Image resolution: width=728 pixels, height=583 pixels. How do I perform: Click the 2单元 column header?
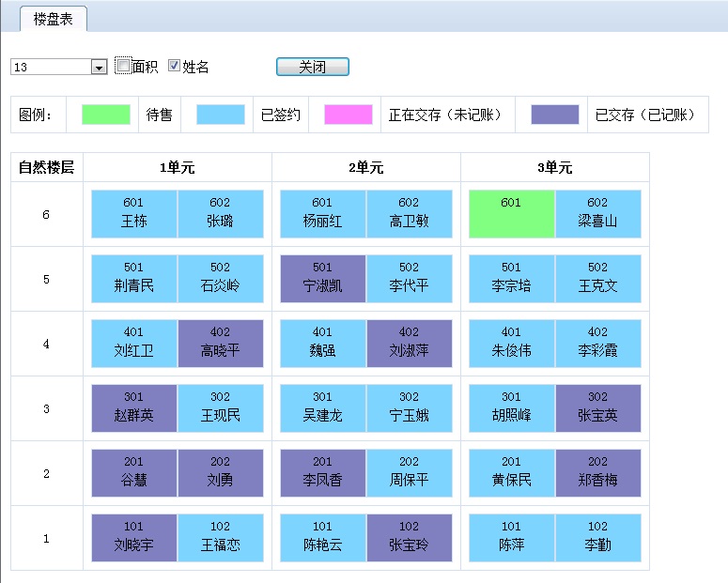pyautogui.click(x=365, y=168)
